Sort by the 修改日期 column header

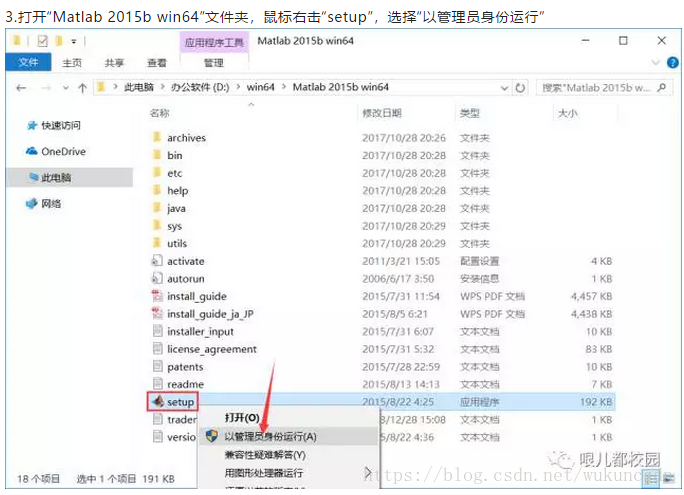tap(382, 113)
